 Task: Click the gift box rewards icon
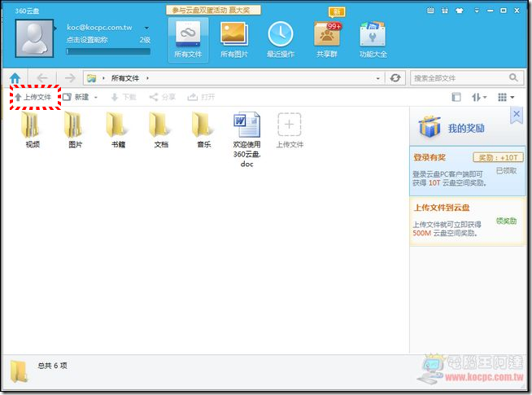click(x=430, y=127)
